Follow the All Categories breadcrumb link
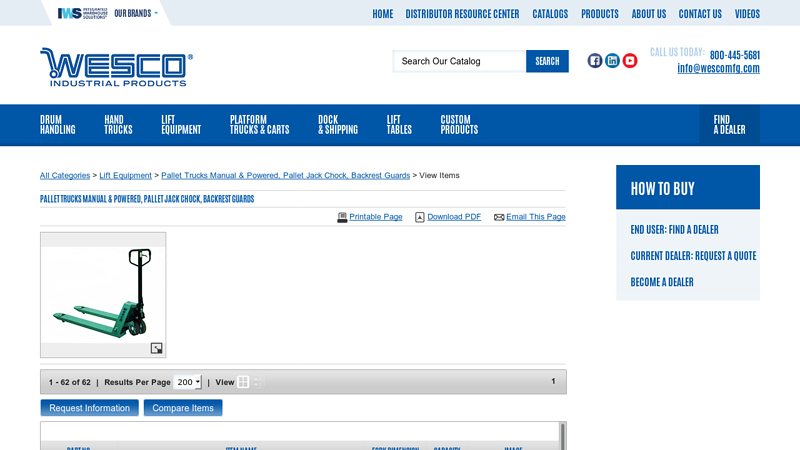The image size is (800, 450). click(65, 175)
